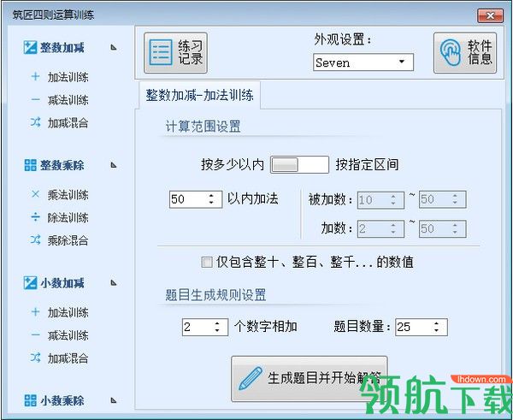513x420 pixels.
Task: Open 小数 加法训练 in sidebar
Action: [x=68, y=312]
